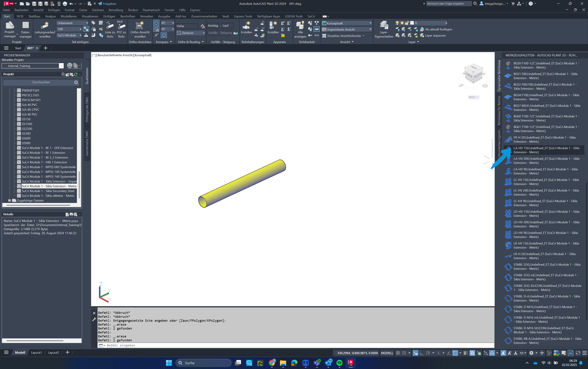Toggle grid display in status bar
This screenshot has height=369, width=588.
[398, 353]
